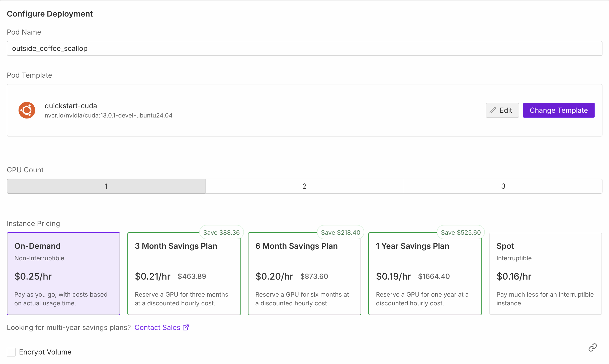
Task: Click the Ubuntu template logo icon
Action: [x=27, y=110]
